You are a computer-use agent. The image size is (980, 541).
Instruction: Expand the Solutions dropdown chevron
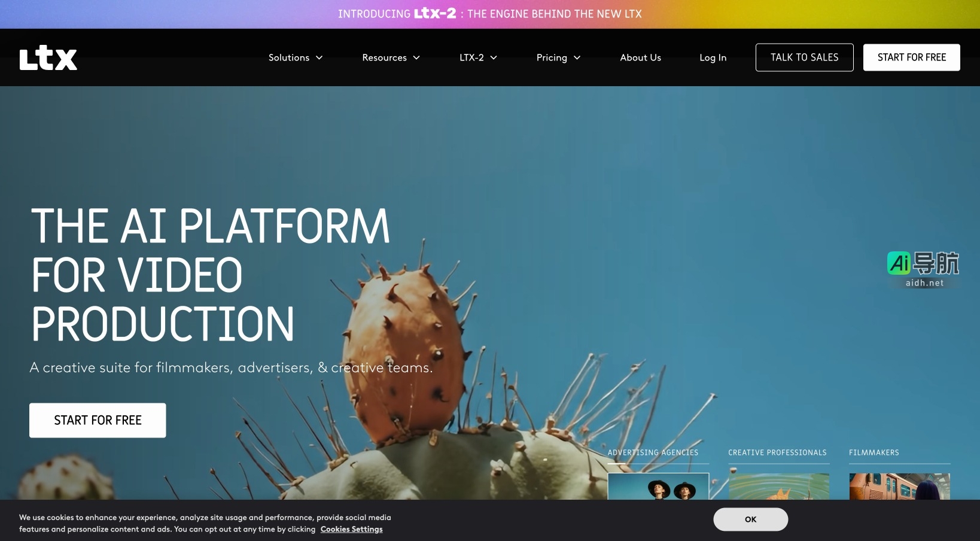tap(319, 58)
